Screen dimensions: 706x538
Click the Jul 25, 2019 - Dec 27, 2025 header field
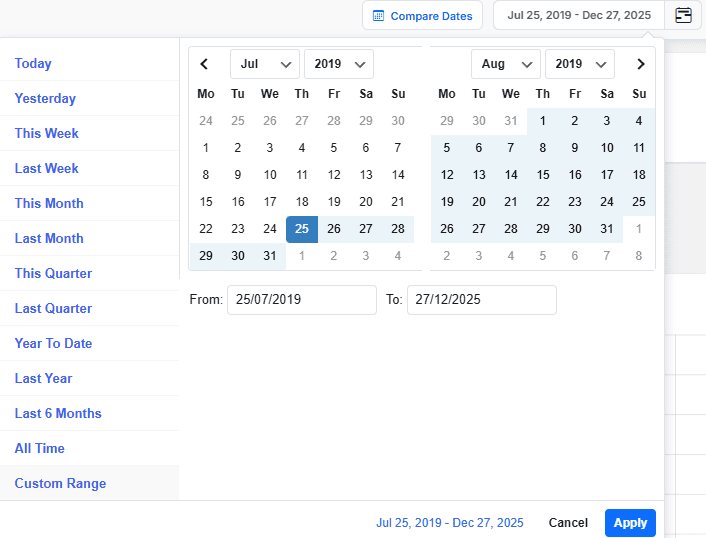(x=579, y=15)
